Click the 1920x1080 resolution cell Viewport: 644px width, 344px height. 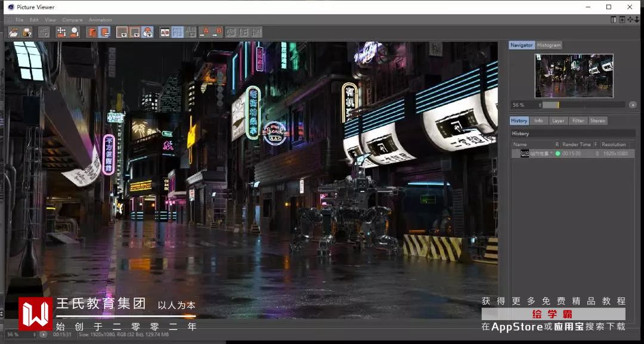click(x=615, y=154)
